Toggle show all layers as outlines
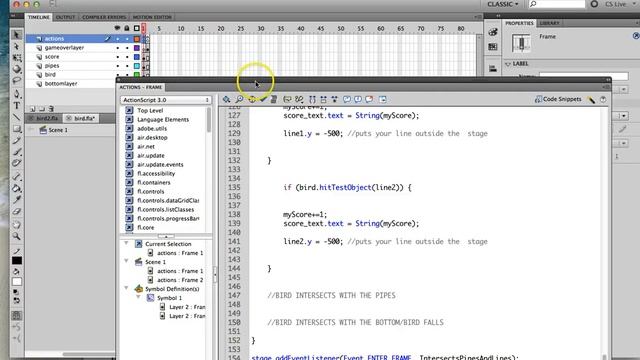 (x=137, y=28)
